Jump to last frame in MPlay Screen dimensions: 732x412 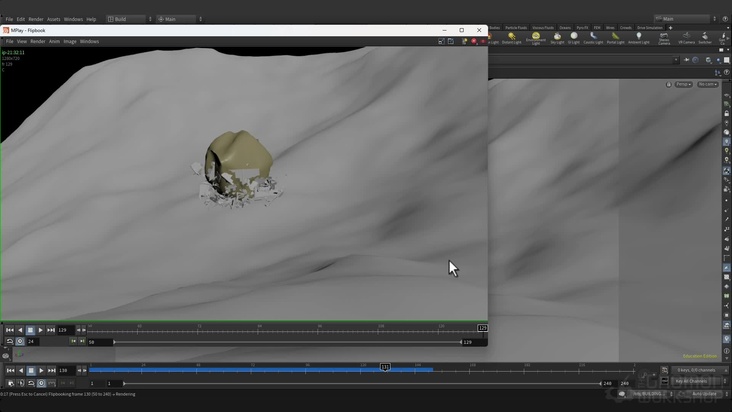click(51, 330)
